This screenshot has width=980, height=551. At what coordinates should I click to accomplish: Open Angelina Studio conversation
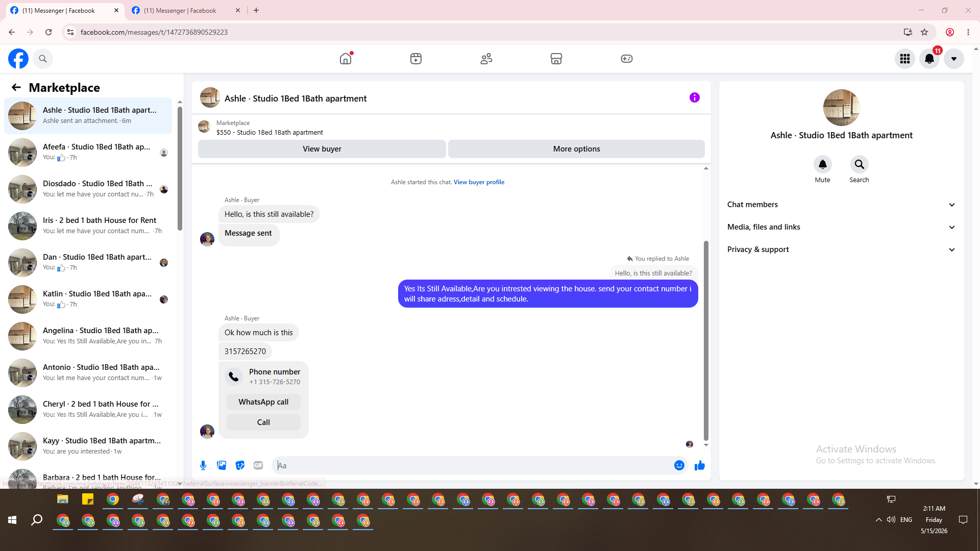88,336
